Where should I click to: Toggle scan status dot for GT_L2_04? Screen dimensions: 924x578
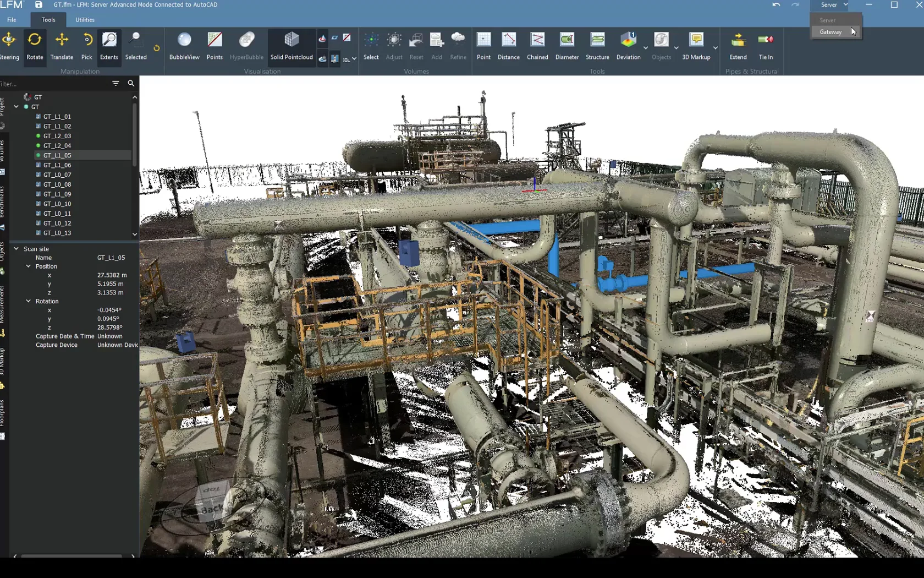(x=38, y=146)
